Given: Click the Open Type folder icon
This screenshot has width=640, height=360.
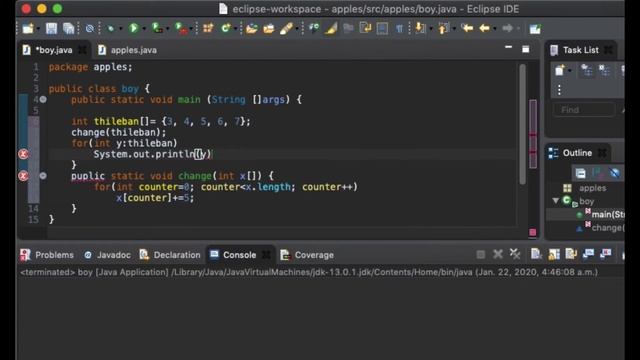Looking at the screenshot, I should [251, 28].
